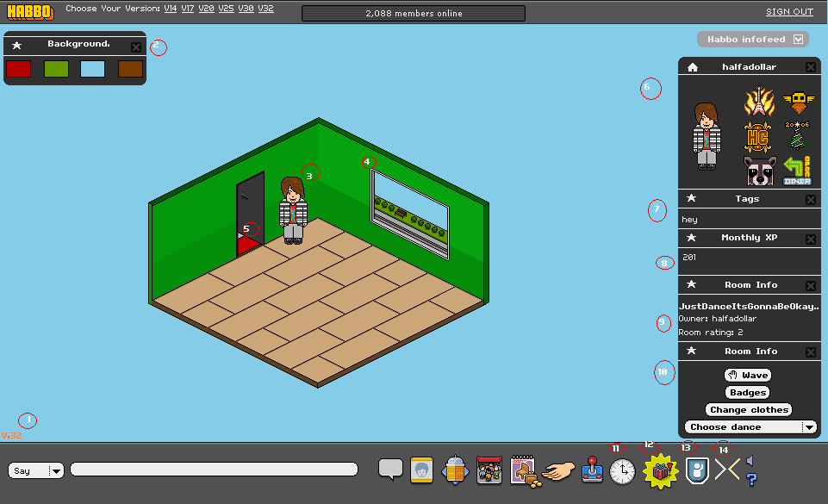
Task: Mute sound with the speaker icon
Action: coord(750,461)
